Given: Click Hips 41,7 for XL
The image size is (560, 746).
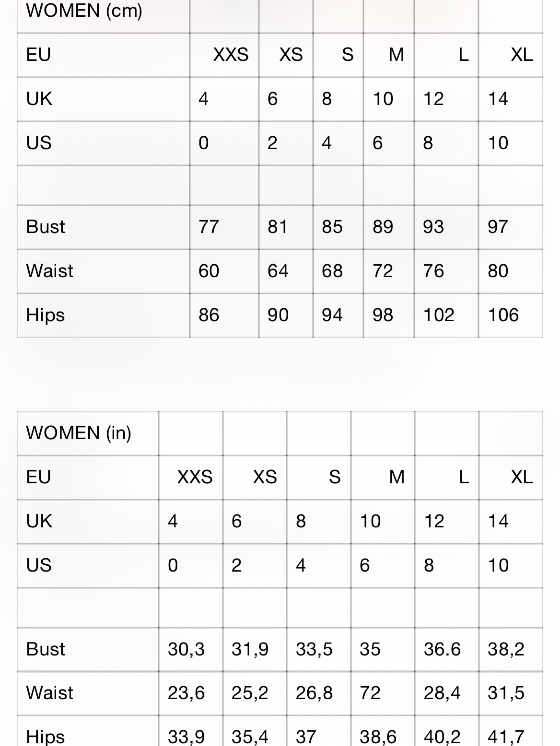Looking at the screenshot, I should pos(506,737).
